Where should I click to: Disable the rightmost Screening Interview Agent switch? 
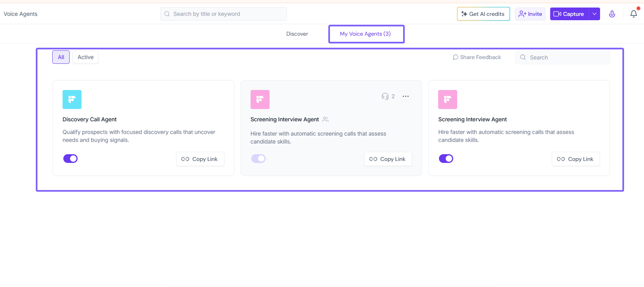446,159
